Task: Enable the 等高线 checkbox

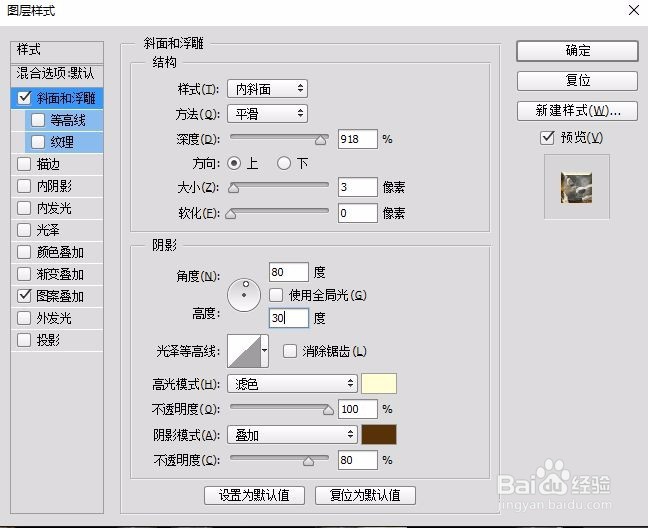Action: point(38,120)
